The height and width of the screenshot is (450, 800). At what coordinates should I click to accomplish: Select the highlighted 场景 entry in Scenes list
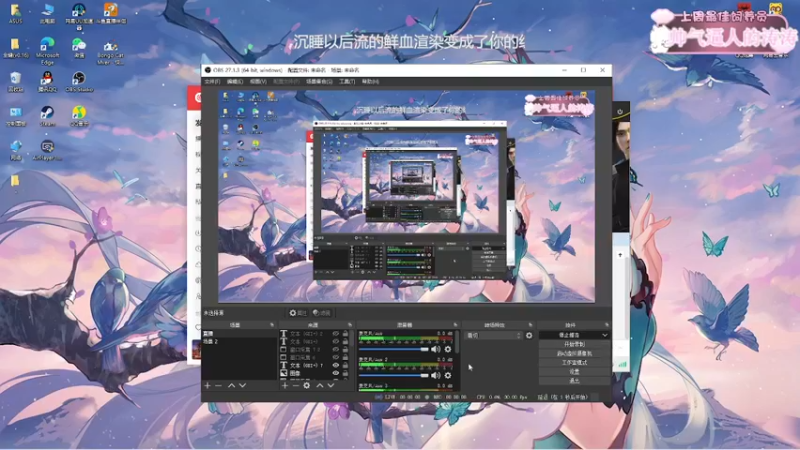click(x=239, y=334)
